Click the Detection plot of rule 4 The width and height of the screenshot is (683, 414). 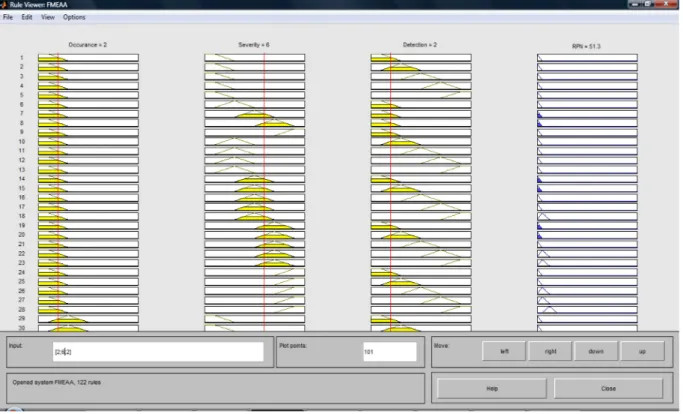tap(422, 86)
